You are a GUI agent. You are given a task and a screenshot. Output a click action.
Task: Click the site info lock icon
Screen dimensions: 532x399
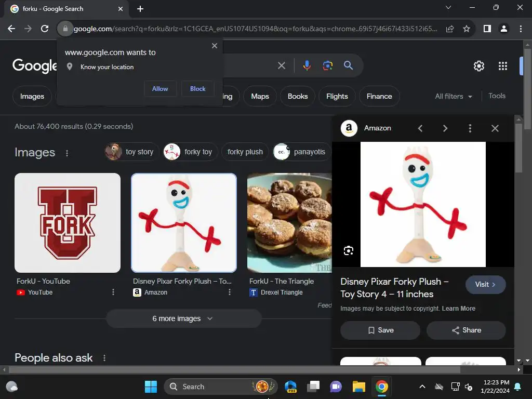tap(65, 29)
